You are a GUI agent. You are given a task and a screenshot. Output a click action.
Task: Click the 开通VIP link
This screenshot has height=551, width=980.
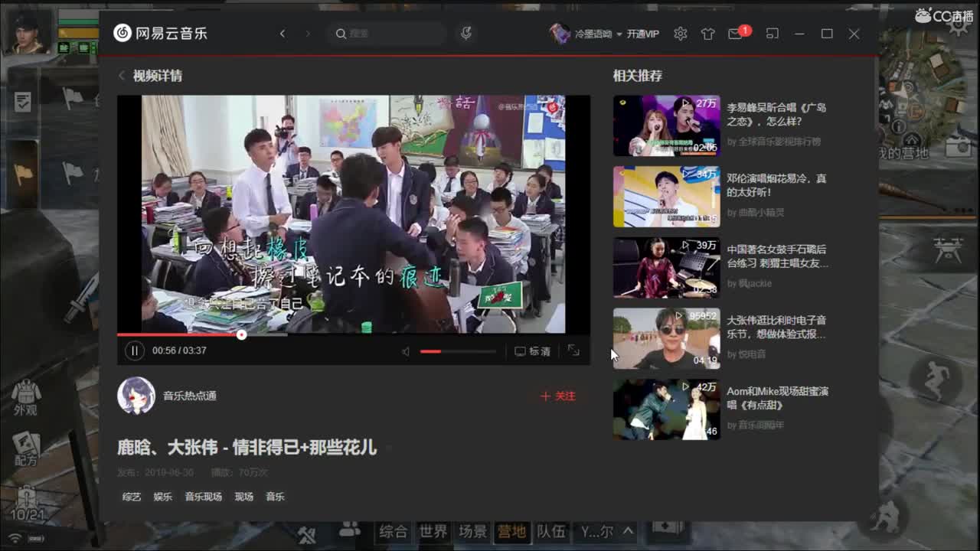pos(643,34)
